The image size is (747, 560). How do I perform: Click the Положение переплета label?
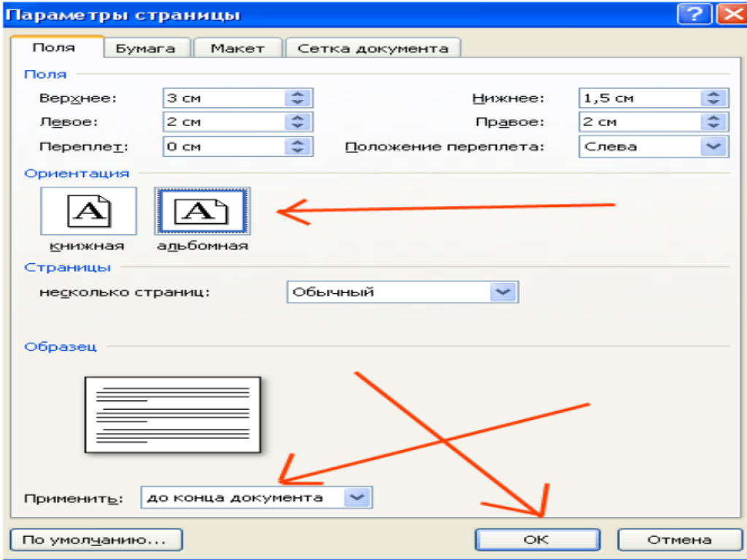tap(444, 147)
